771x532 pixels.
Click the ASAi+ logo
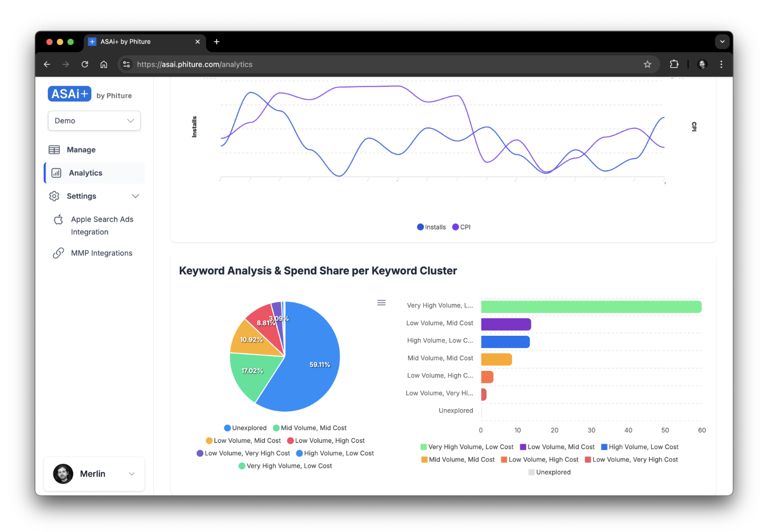point(70,94)
